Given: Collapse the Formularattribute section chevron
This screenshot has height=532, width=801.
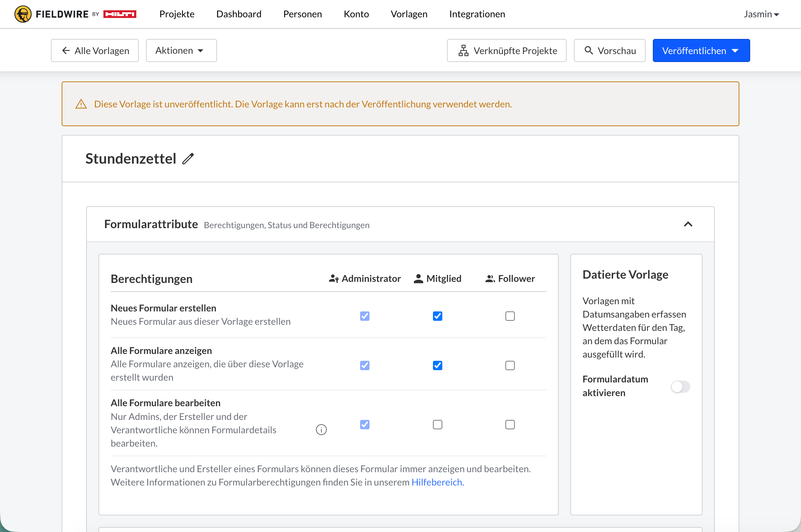Looking at the screenshot, I should (688, 224).
